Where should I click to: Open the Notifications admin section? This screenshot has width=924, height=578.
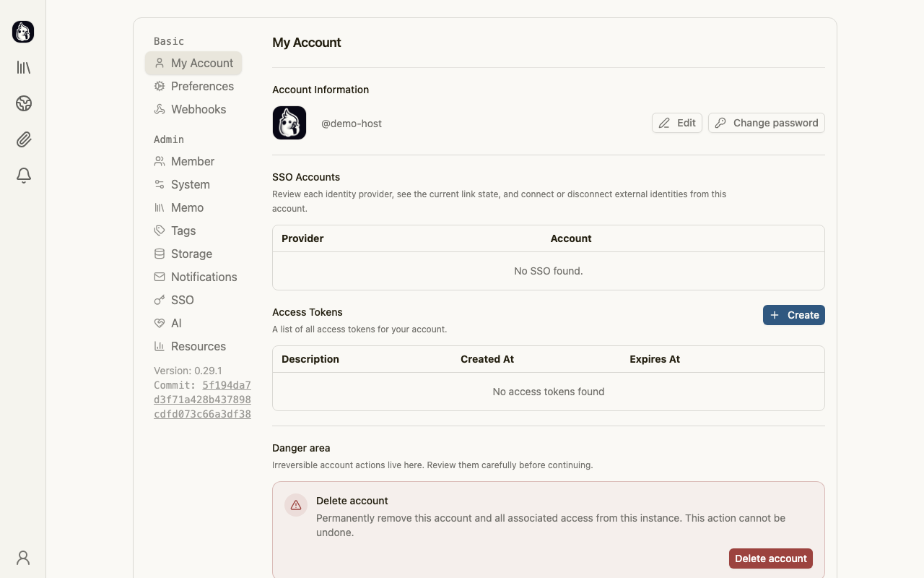[x=195, y=277]
